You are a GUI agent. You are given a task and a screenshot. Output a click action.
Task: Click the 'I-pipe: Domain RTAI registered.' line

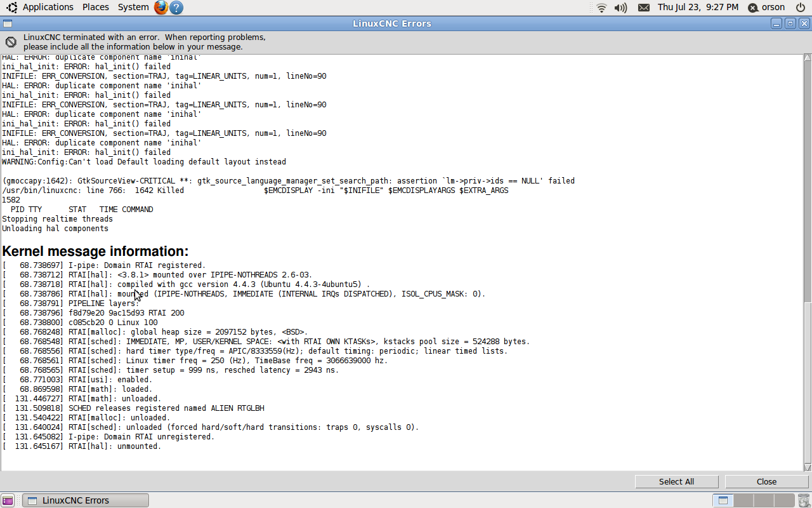coord(104,265)
